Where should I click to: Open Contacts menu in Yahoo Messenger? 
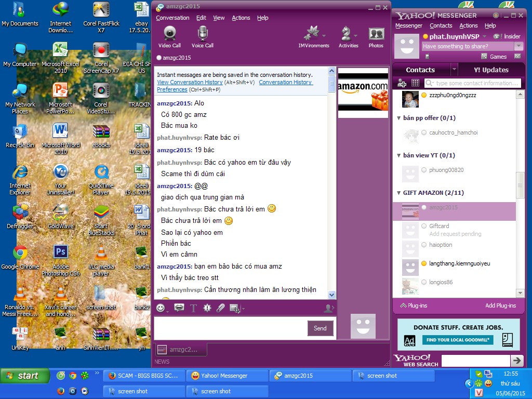point(441,25)
